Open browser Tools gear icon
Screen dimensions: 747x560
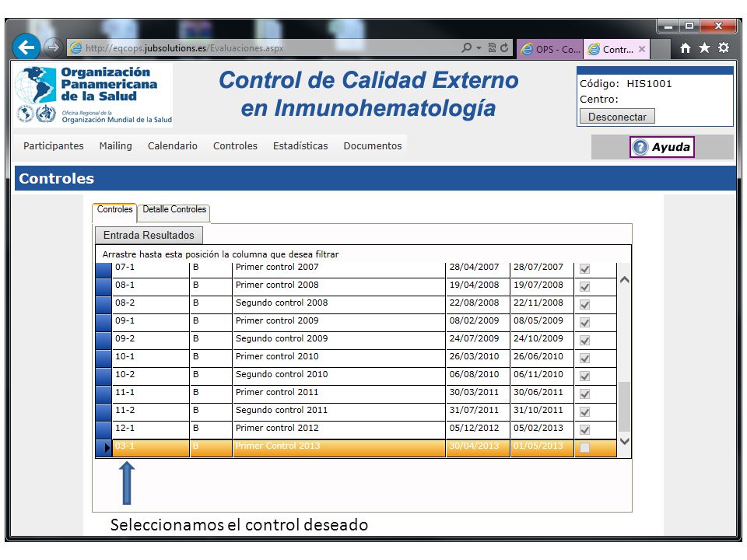click(724, 48)
